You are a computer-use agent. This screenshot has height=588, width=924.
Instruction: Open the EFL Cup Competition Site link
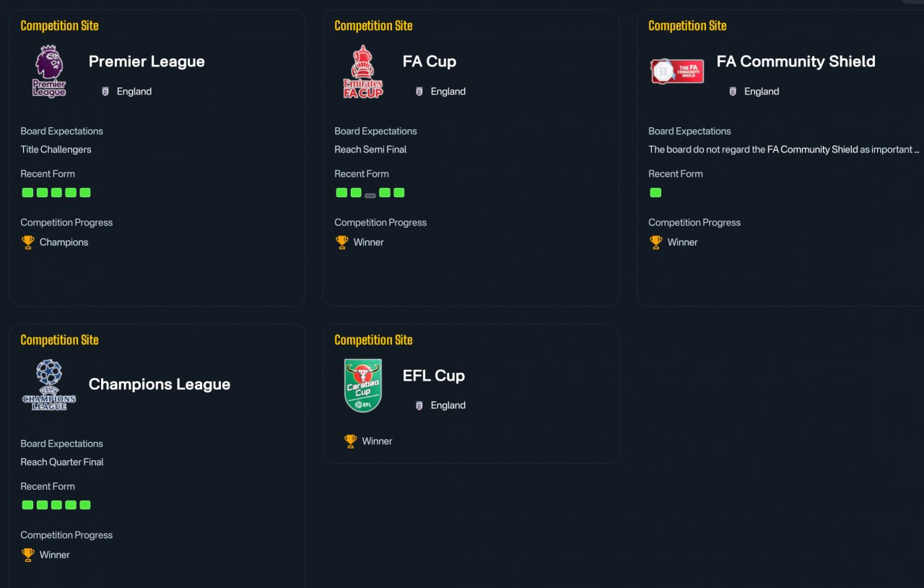373,340
